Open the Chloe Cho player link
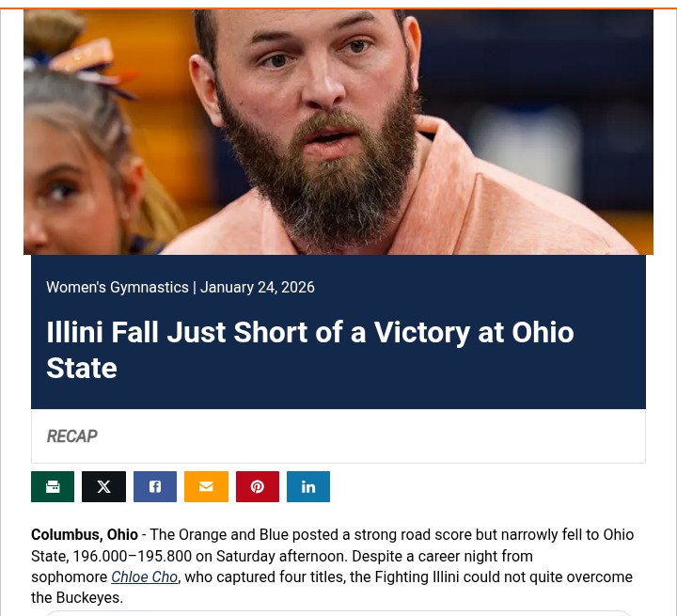 point(144,577)
